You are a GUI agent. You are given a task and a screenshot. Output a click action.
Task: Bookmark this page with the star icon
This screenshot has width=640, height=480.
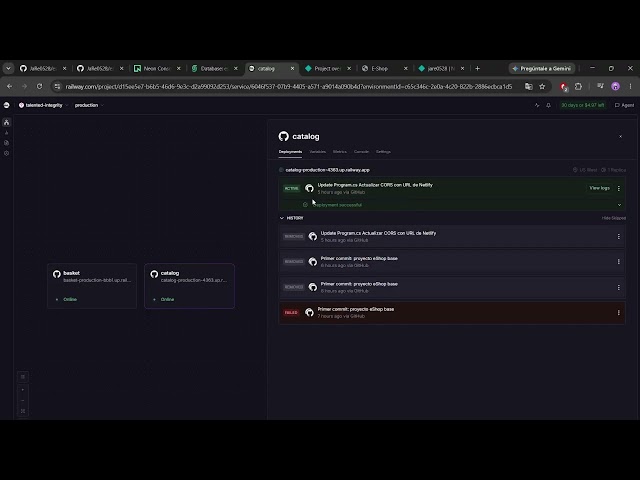tap(542, 87)
